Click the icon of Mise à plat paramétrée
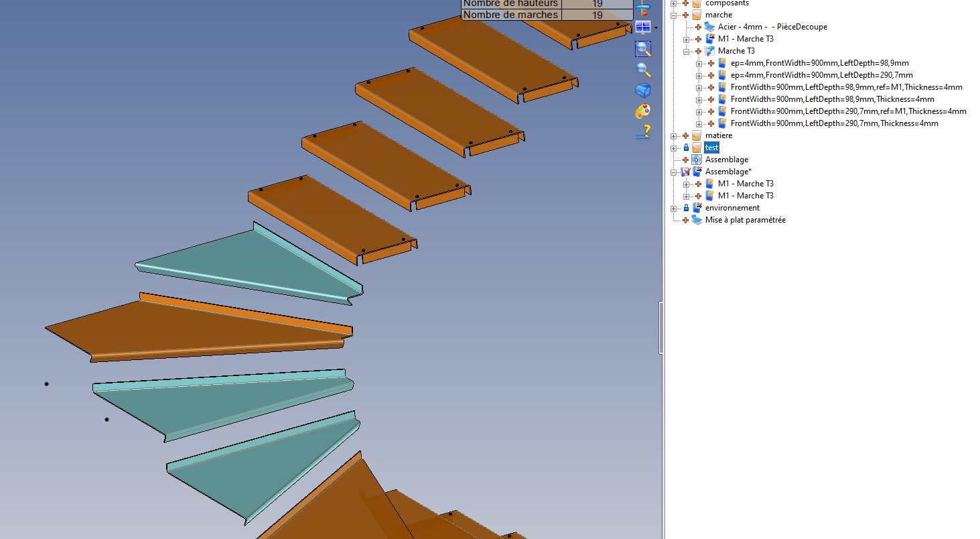980x539 pixels. pyautogui.click(x=697, y=220)
